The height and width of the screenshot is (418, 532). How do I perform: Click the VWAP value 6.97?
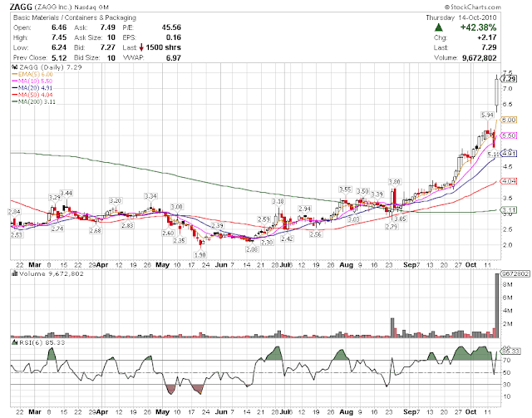174,57
